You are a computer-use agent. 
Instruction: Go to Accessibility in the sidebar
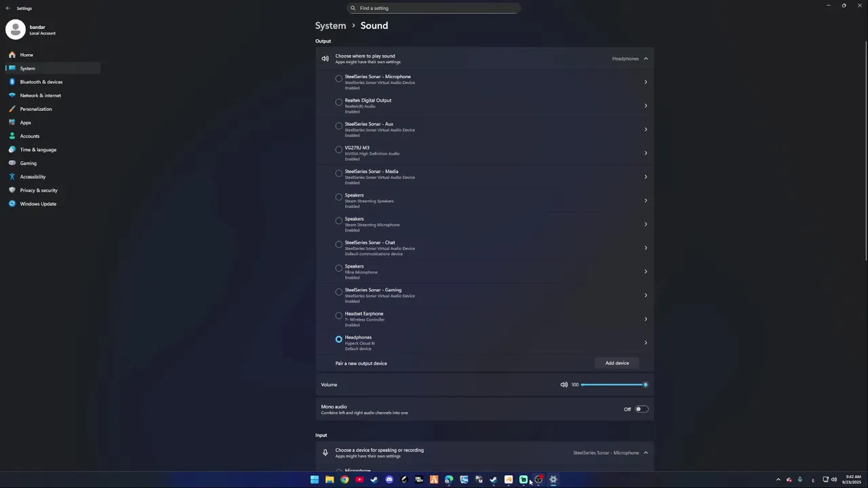(52, 177)
